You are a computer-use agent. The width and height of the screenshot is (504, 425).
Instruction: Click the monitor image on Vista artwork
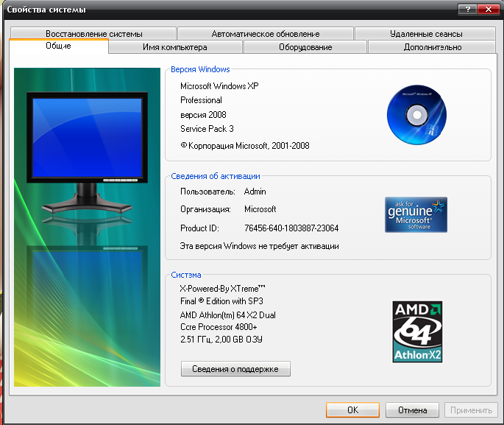pyautogui.click(x=87, y=154)
